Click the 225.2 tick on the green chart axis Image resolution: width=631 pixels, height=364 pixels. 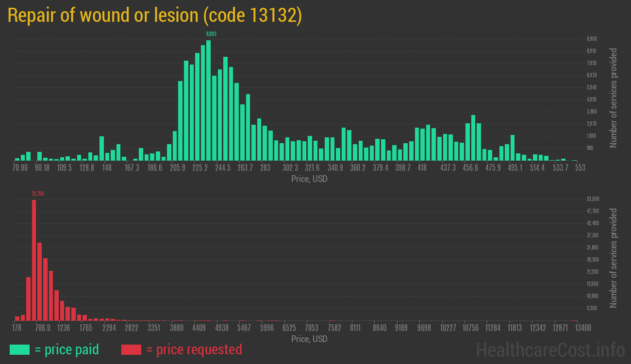coord(200,168)
